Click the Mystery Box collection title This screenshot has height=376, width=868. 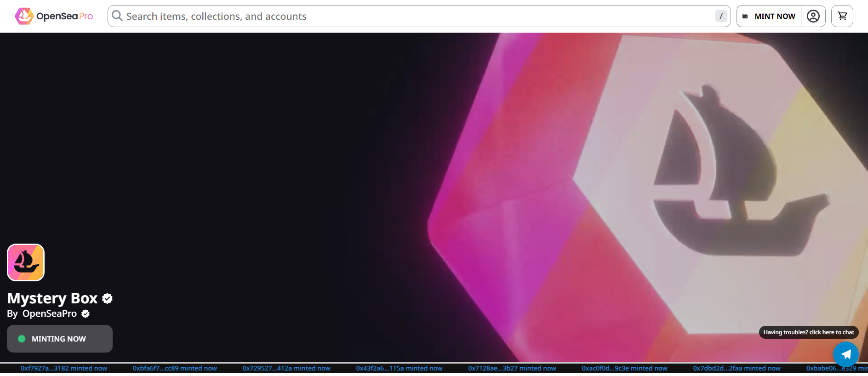pyautogui.click(x=52, y=299)
